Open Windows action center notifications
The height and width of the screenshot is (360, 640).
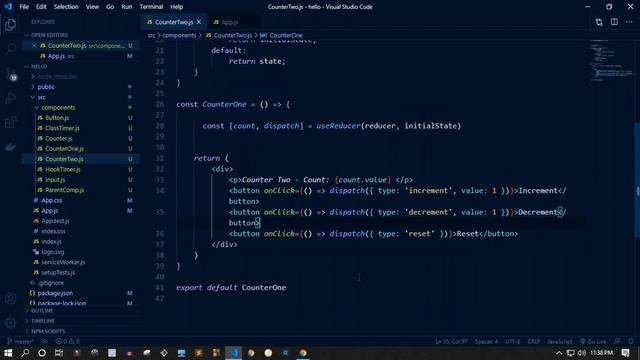coord(625,353)
